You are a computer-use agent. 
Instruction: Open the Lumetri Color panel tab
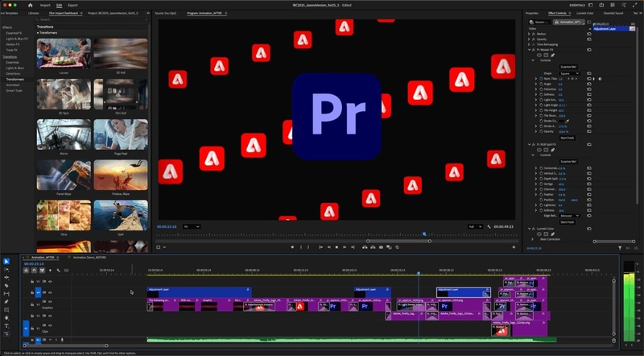click(x=584, y=13)
